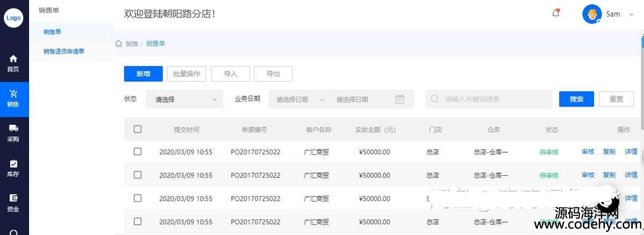Screen dimensions: 644x235
Task: Check the second order row checkbox
Action: pyautogui.click(x=138, y=175)
